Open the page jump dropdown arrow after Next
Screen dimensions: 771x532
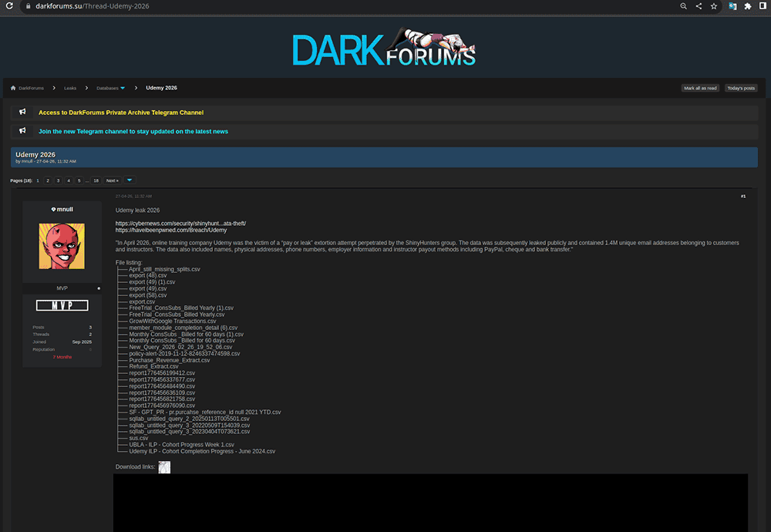click(130, 180)
